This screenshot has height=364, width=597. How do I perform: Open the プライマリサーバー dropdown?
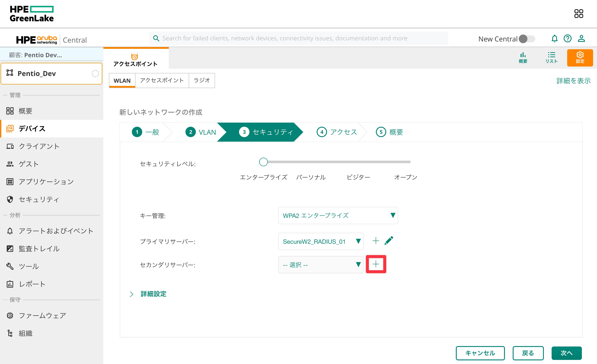coord(321,241)
